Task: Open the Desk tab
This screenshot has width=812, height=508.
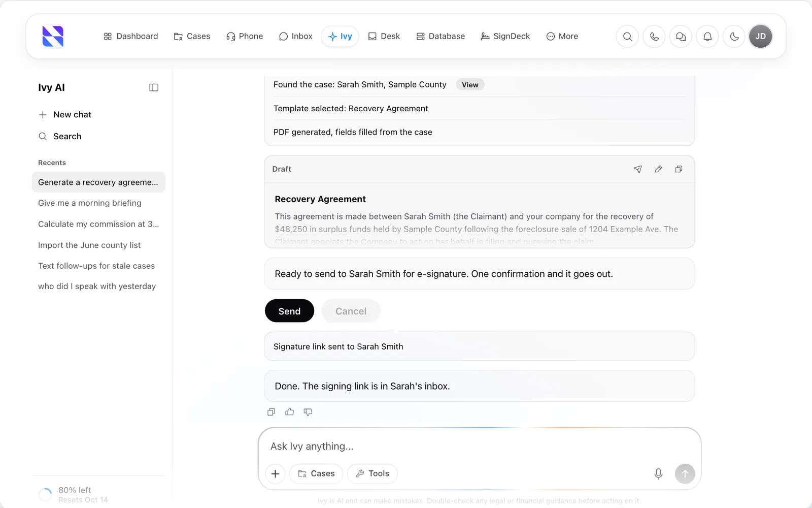Action: pos(384,37)
